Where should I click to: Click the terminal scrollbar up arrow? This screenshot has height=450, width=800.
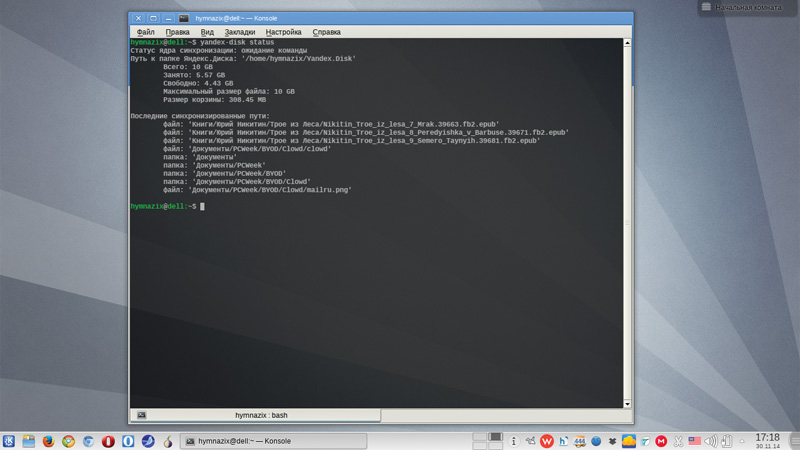628,43
